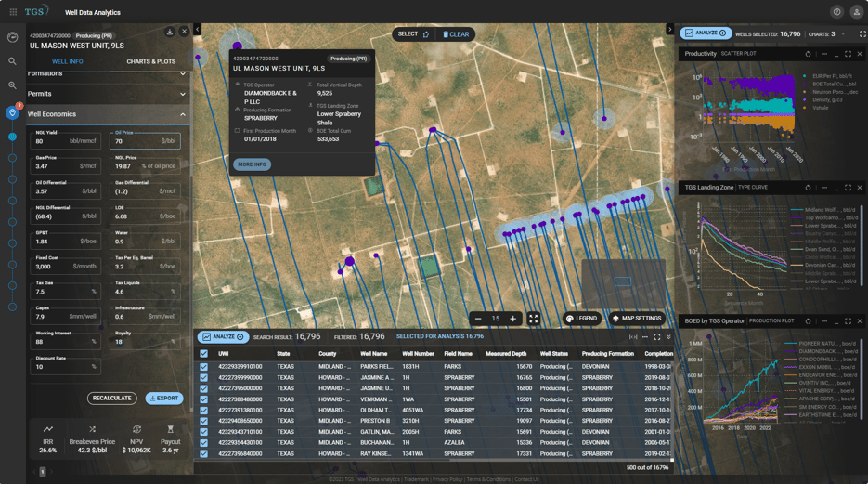Click the sidebar search magnifier icon
Screen dimensions: 868x484
[x=12, y=61]
